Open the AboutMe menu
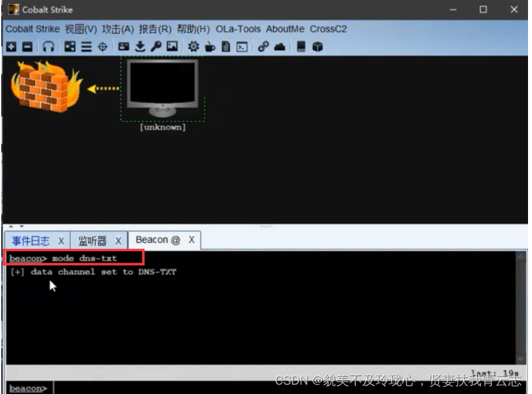This screenshot has height=394, width=532. (285, 29)
